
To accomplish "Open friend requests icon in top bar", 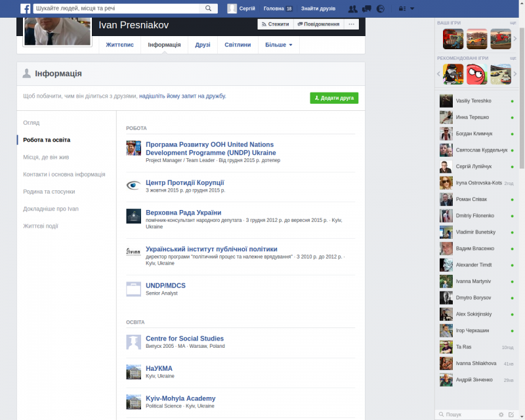I will (353, 9).
